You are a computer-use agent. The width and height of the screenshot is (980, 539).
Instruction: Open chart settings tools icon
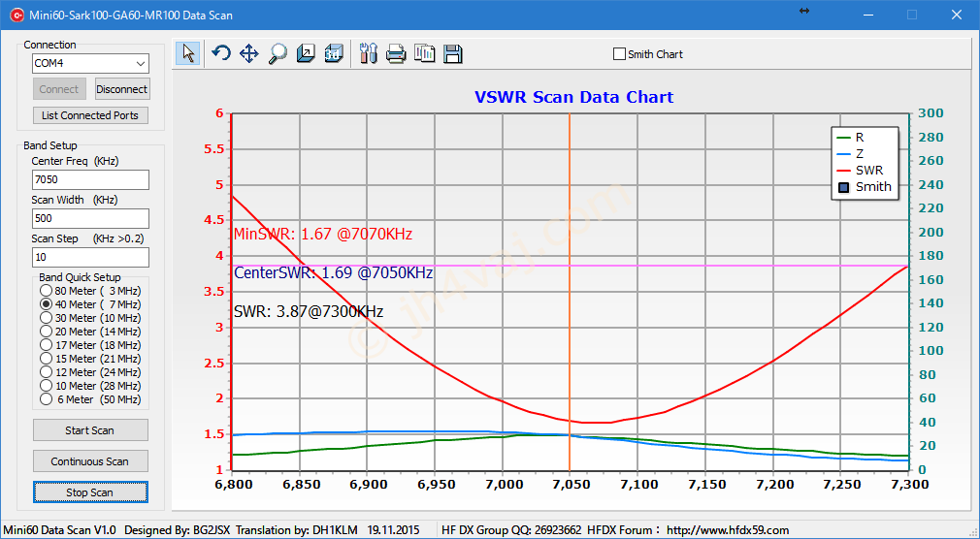[369, 53]
